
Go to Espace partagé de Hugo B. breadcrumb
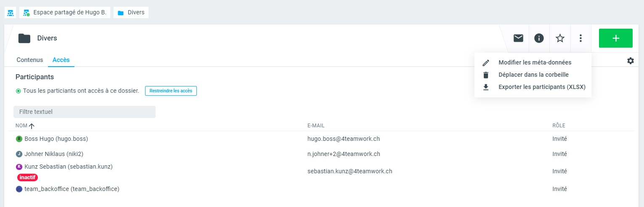(65, 13)
